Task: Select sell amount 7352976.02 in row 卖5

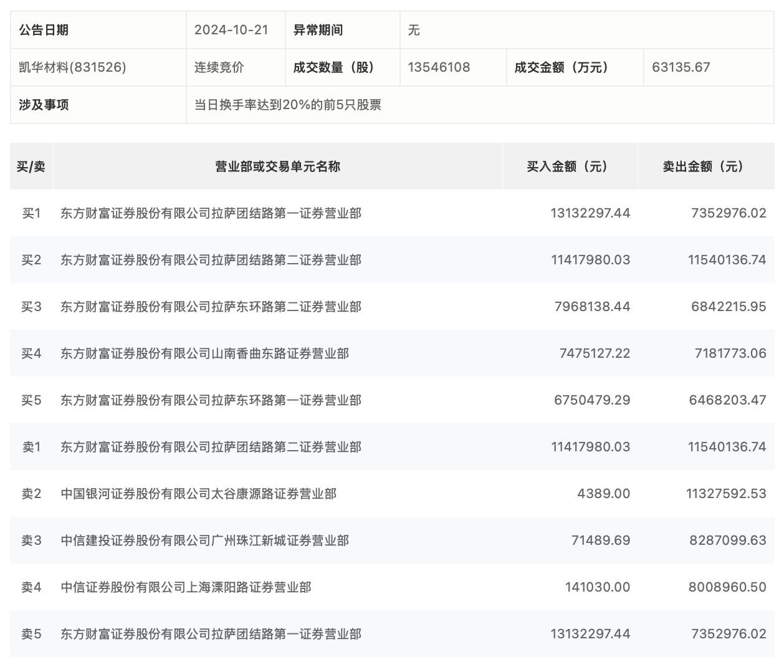Action: pyautogui.click(x=729, y=634)
